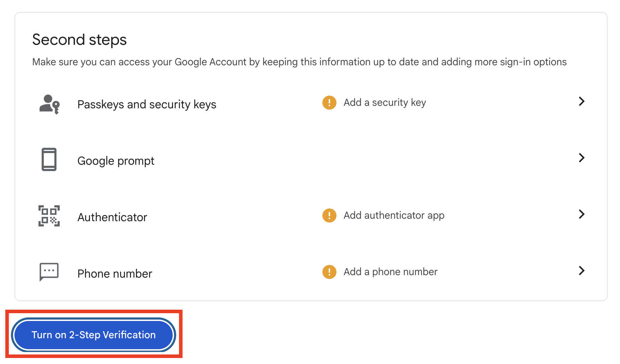Viewport: 620px width, 364px height.
Task: Click the Add a security key text
Action: [384, 103]
